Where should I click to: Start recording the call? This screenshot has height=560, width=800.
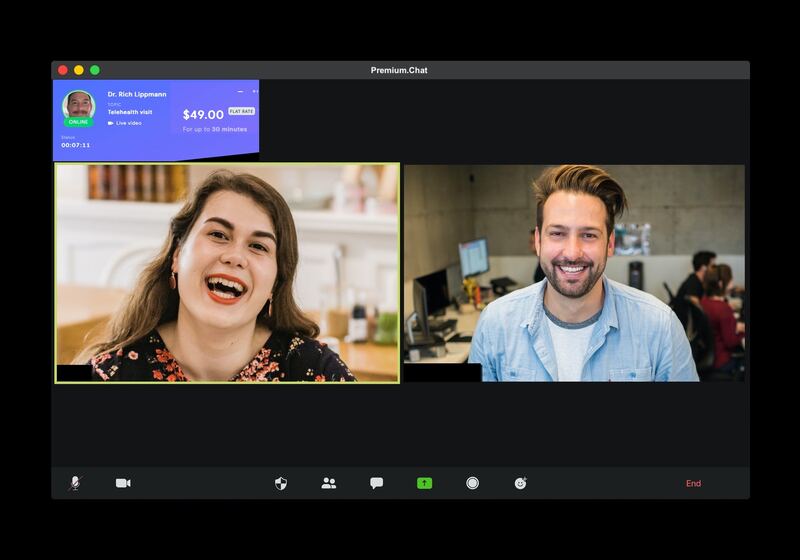472,483
